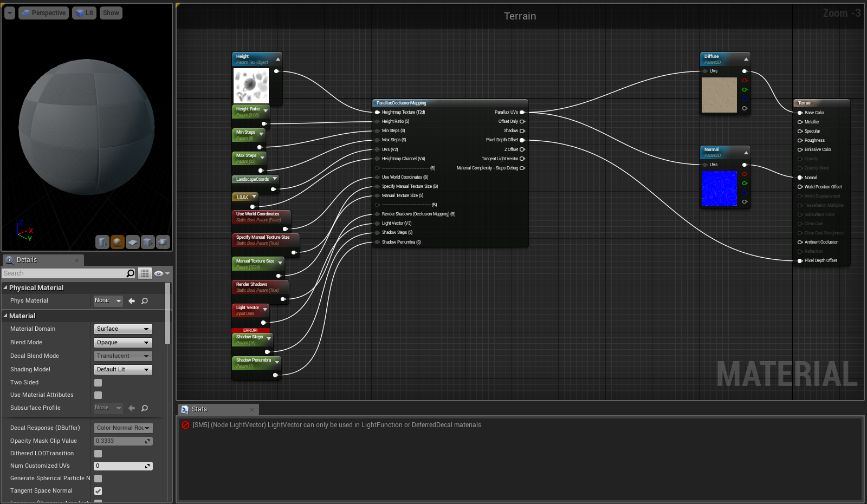Click Normal node red channel output pin

tap(745, 174)
